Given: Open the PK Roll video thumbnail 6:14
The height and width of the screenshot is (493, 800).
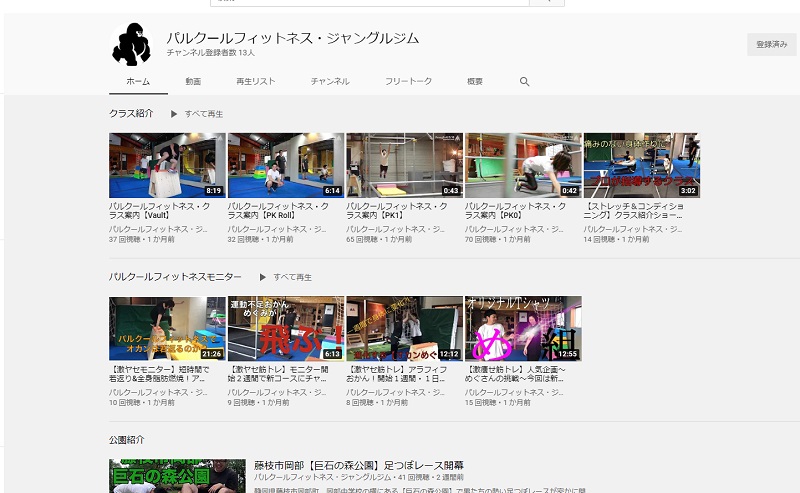Looking at the screenshot, I should [286, 165].
